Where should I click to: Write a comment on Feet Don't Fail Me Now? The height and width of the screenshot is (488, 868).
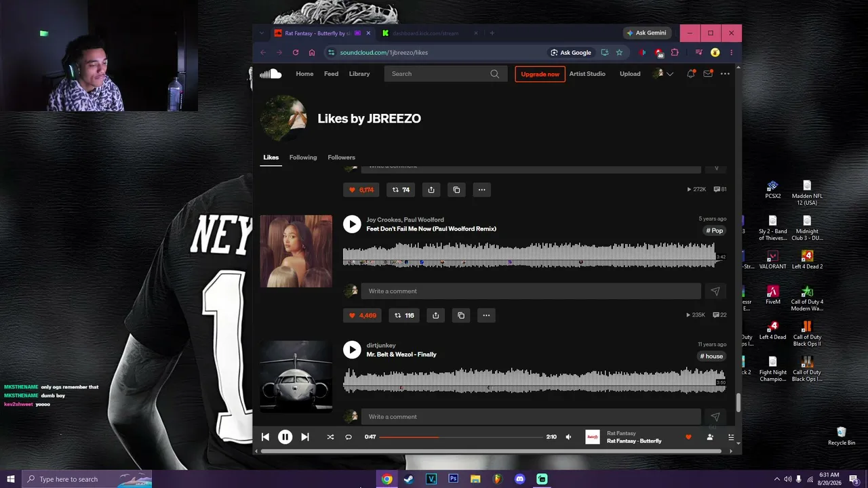531,291
